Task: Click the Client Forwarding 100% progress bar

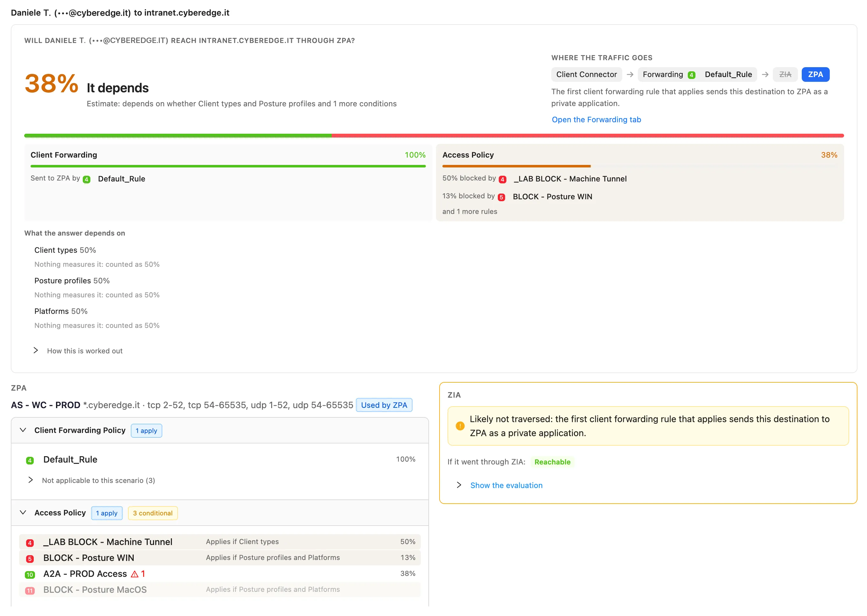Action: (228, 166)
